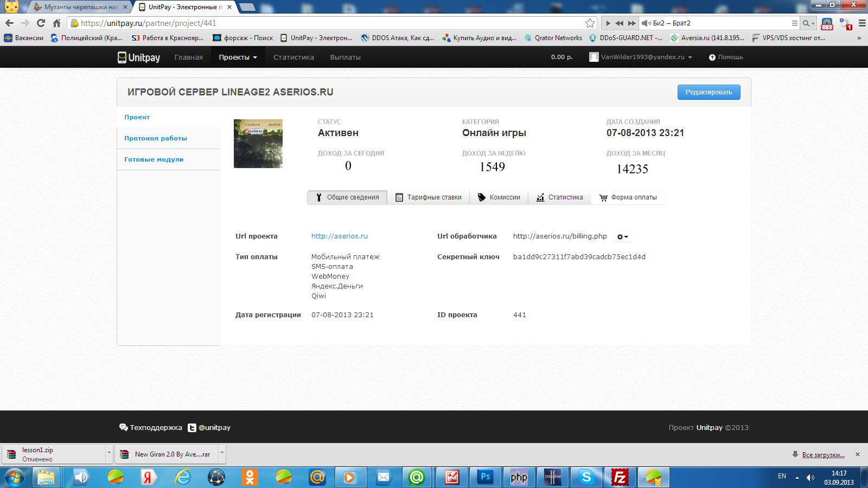Image resolution: width=868 pixels, height=488 pixels.
Task: Open Internet Explorer from the taskbar
Action: point(183,478)
